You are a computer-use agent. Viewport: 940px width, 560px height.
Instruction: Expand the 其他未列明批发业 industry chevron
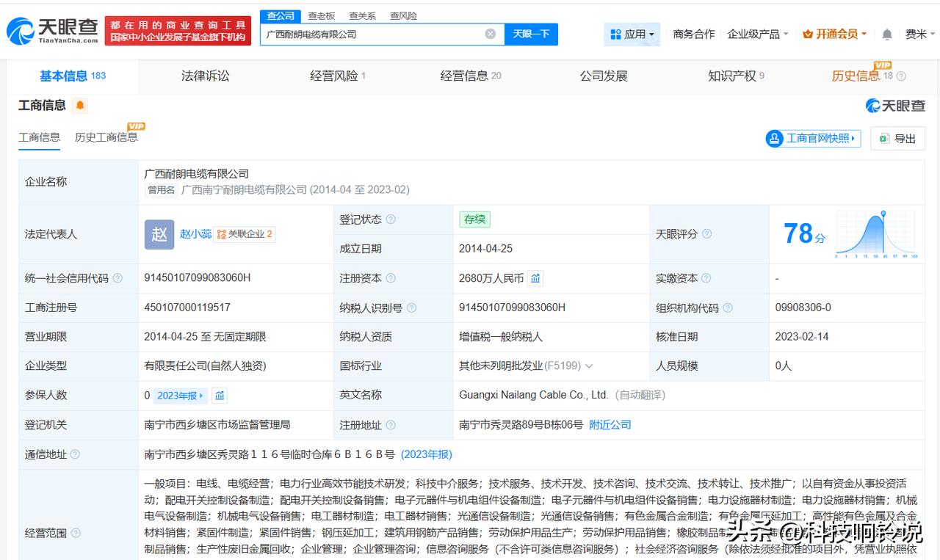(x=589, y=366)
